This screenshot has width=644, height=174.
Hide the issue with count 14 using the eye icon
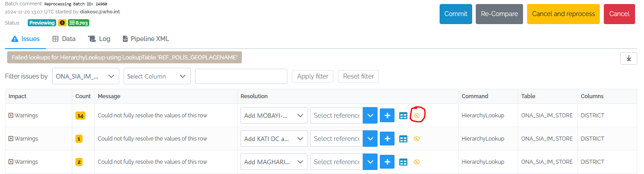pyautogui.click(x=417, y=115)
